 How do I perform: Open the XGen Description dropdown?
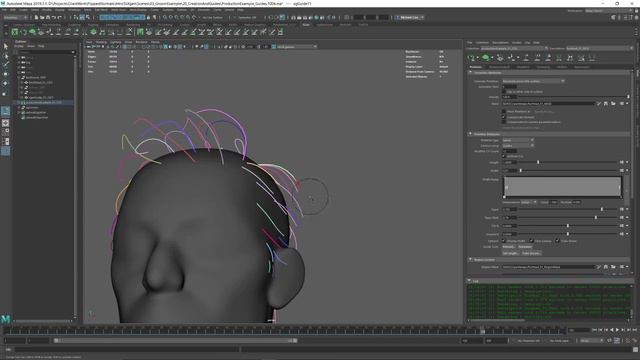599,48
